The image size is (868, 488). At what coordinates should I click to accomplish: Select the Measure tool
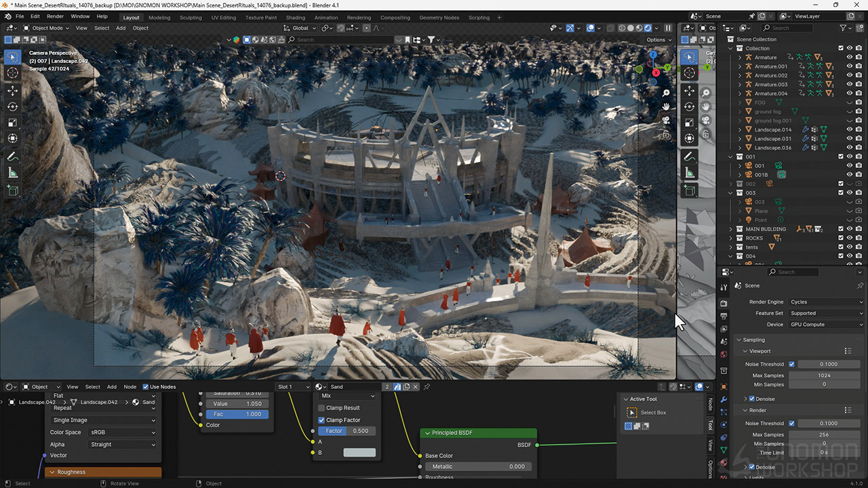12,173
